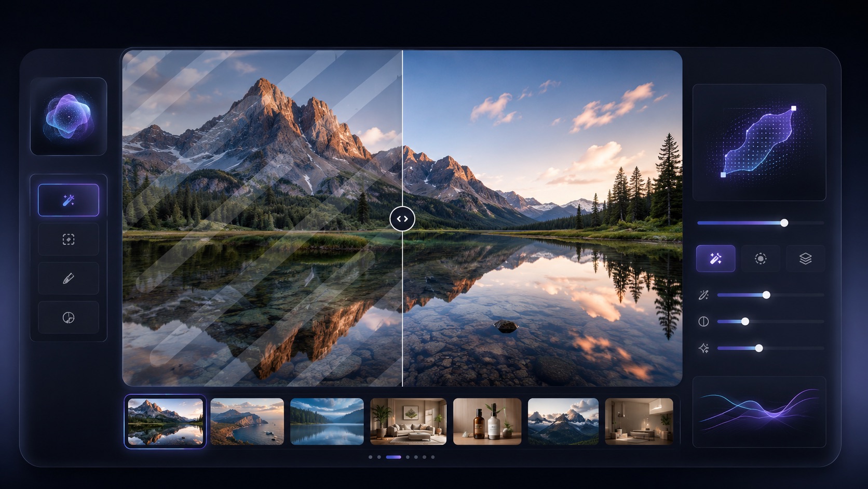Viewport: 868px width, 489px height.
Task: Choose the pen tool in left sidebar
Action: click(x=69, y=279)
